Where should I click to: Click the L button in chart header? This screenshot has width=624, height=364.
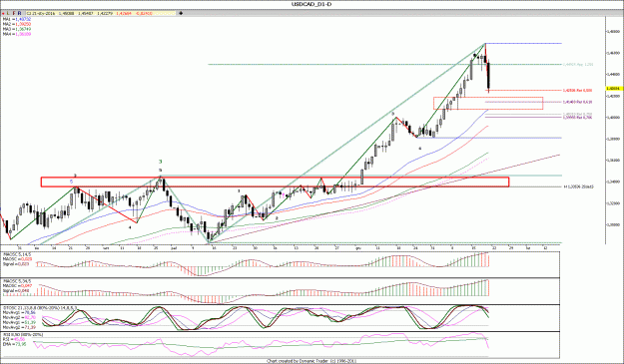point(8,13)
